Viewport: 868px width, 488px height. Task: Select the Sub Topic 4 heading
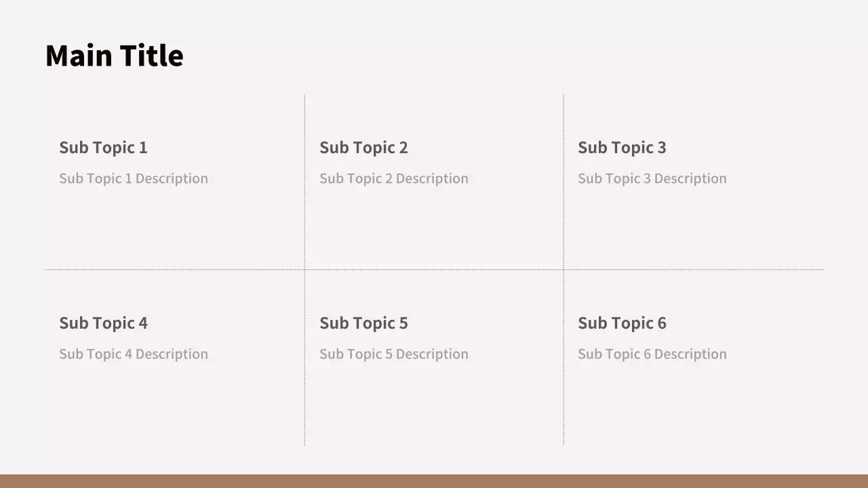pyautogui.click(x=103, y=323)
